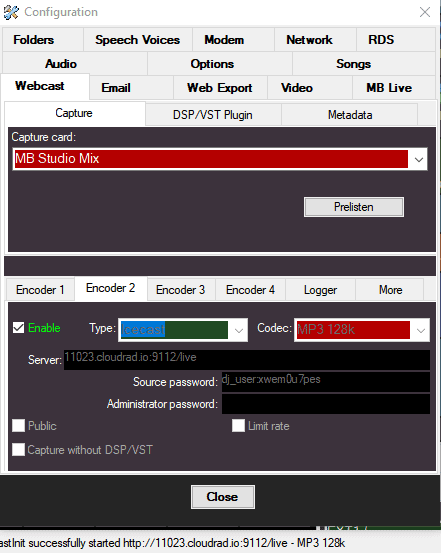
Task: Select the Capture sub-tab
Action: 75,113
